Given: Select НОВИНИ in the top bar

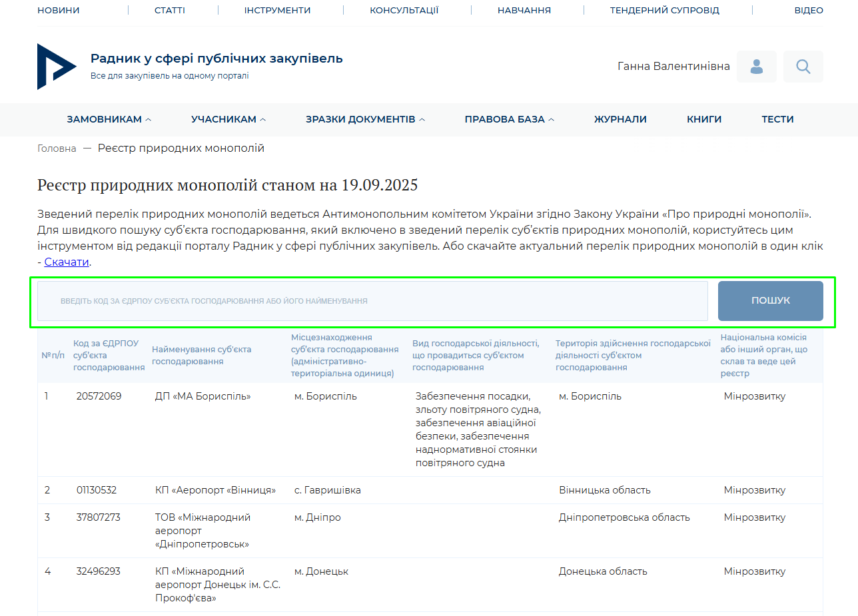Looking at the screenshot, I should [59, 10].
